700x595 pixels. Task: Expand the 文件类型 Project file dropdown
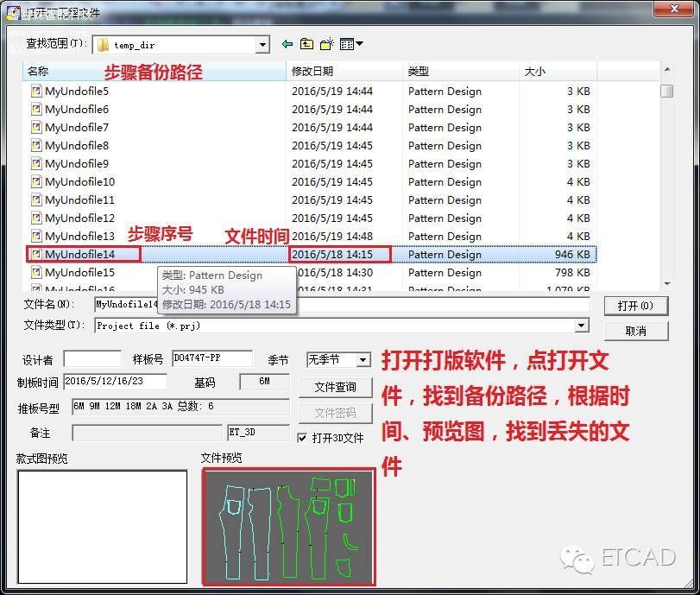(581, 326)
